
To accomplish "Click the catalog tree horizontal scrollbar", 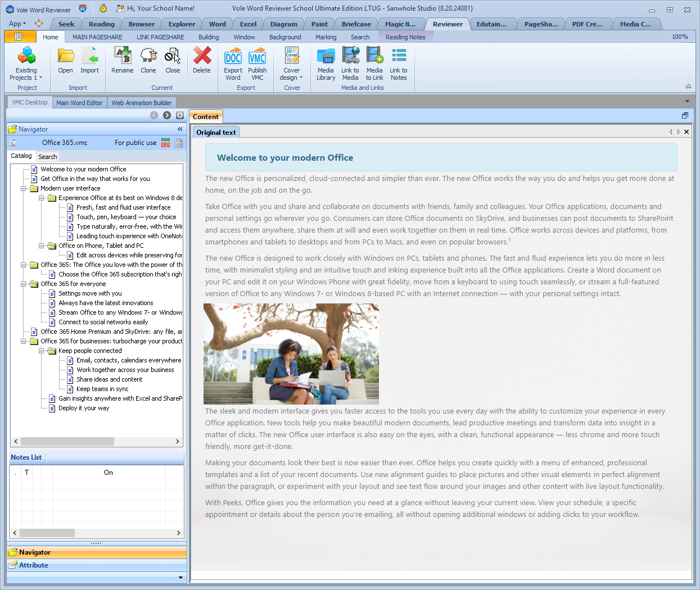I will click(x=97, y=442).
